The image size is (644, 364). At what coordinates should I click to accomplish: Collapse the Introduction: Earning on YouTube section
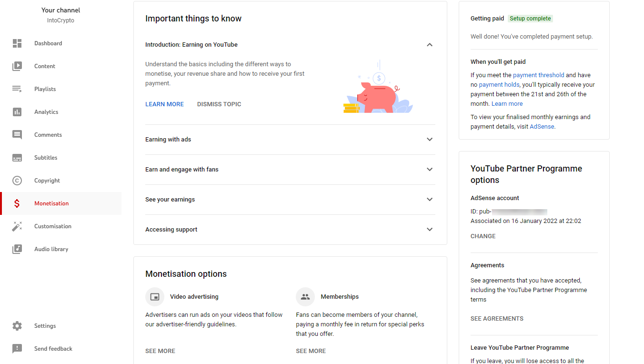click(430, 45)
